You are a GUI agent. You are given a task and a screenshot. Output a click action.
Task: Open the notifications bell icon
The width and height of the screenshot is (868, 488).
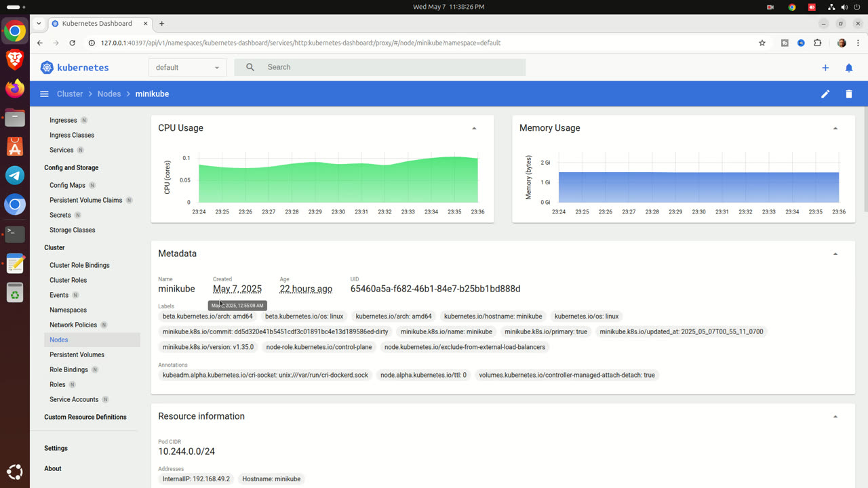[849, 68]
